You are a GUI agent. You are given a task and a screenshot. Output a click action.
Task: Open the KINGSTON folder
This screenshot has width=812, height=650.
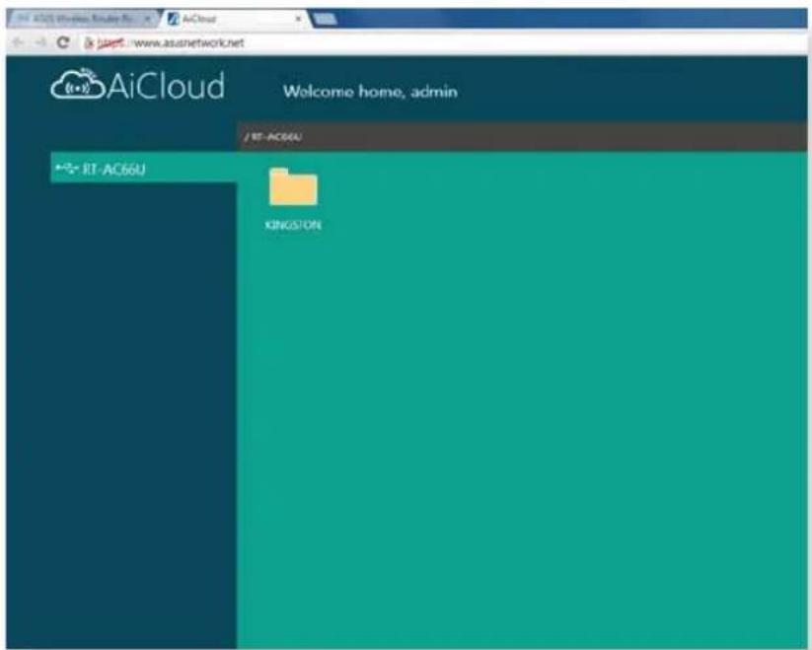293,187
